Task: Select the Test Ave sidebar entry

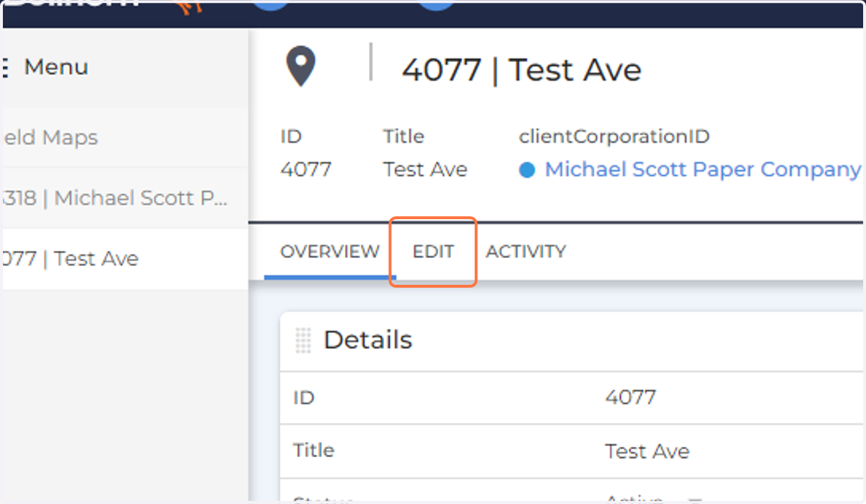Action: [x=124, y=259]
